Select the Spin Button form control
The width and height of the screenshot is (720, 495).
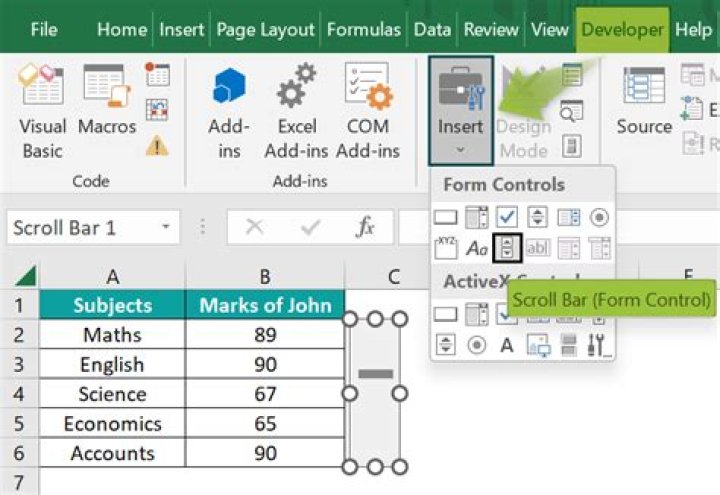(x=537, y=217)
